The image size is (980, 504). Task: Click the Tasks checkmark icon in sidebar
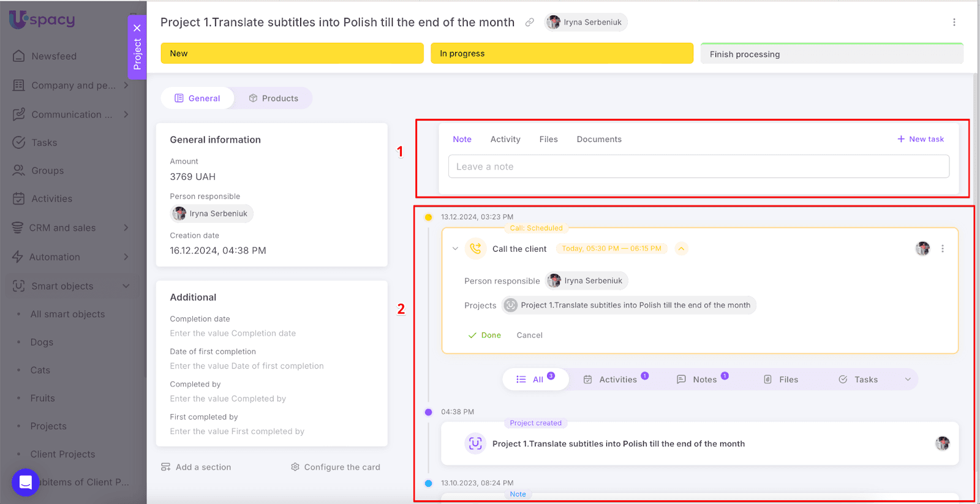(x=19, y=142)
